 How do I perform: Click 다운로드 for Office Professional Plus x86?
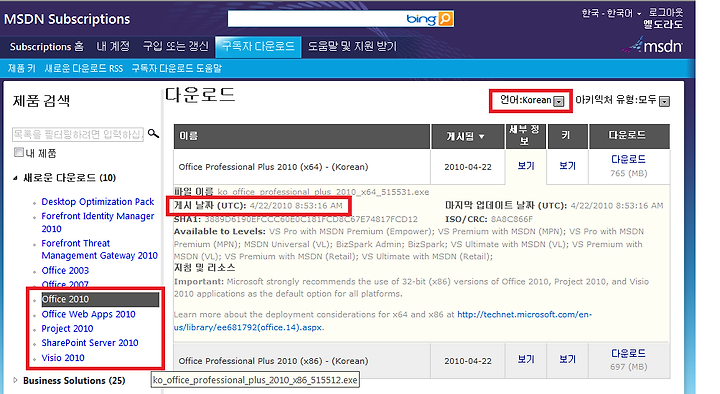click(628, 353)
